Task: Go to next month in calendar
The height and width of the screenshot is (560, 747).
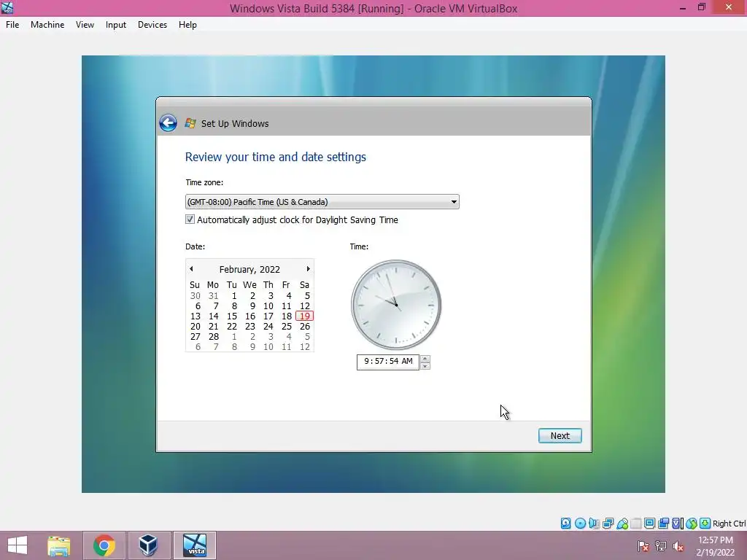Action: click(x=309, y=269)
